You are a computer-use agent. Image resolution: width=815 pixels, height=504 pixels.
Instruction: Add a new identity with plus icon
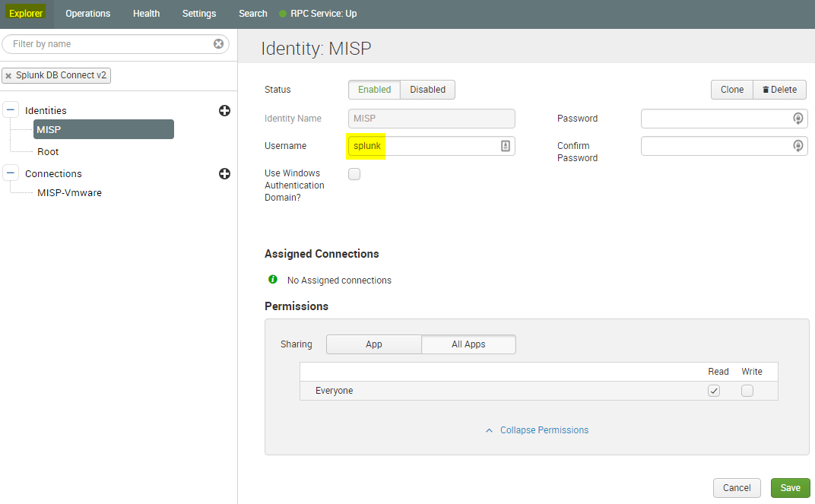[x=224, y=111]
